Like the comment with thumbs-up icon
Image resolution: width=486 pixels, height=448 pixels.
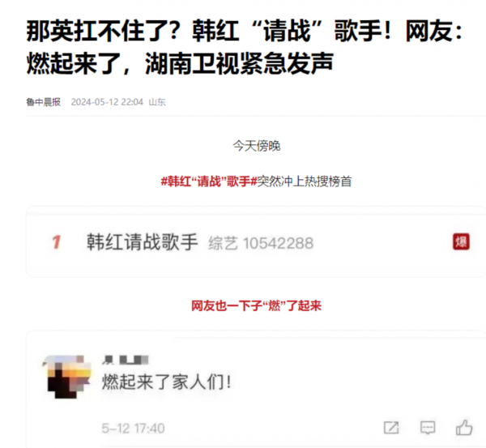point(464,428)
